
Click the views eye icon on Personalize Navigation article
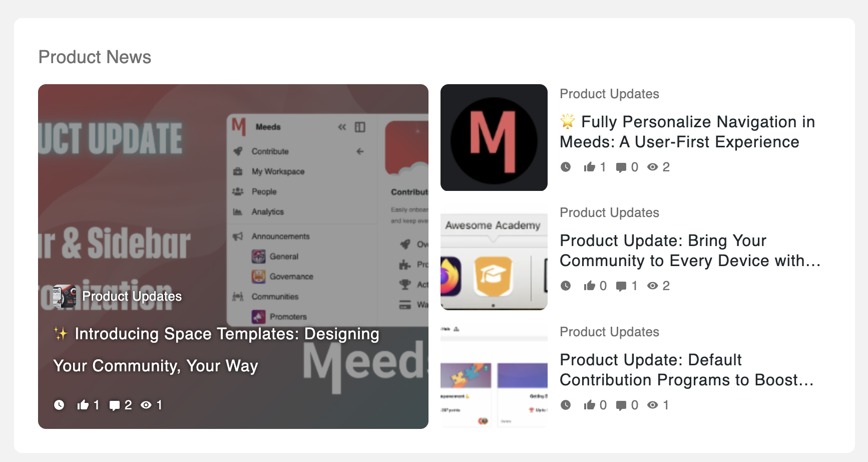pos(652,167)
